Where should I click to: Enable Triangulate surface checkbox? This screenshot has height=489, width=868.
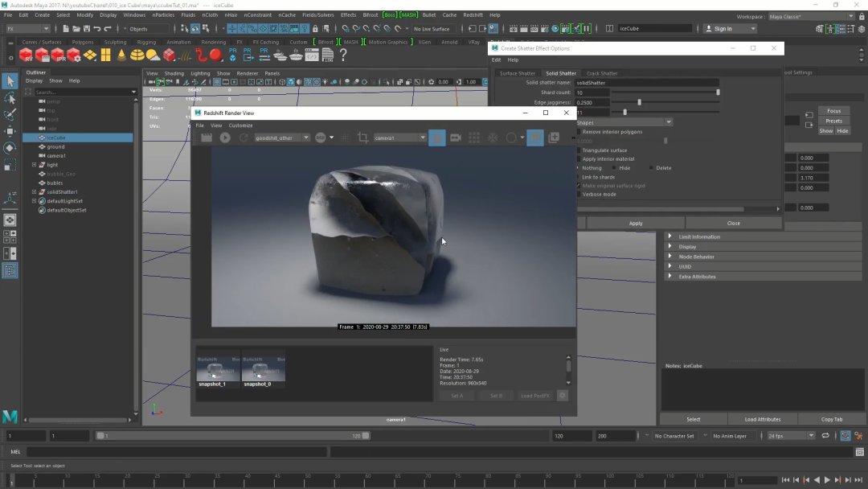579,150
